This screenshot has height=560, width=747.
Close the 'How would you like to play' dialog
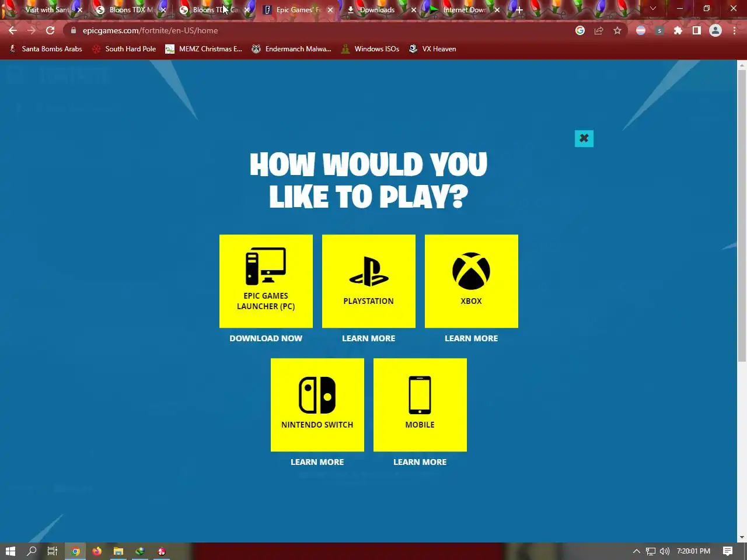[x=584, y=138]
